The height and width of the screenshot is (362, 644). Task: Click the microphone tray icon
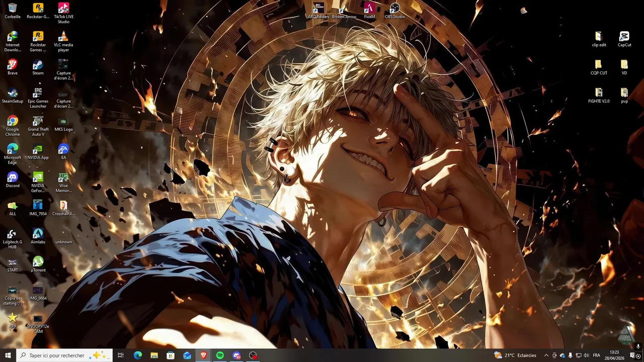click(570, 355)
